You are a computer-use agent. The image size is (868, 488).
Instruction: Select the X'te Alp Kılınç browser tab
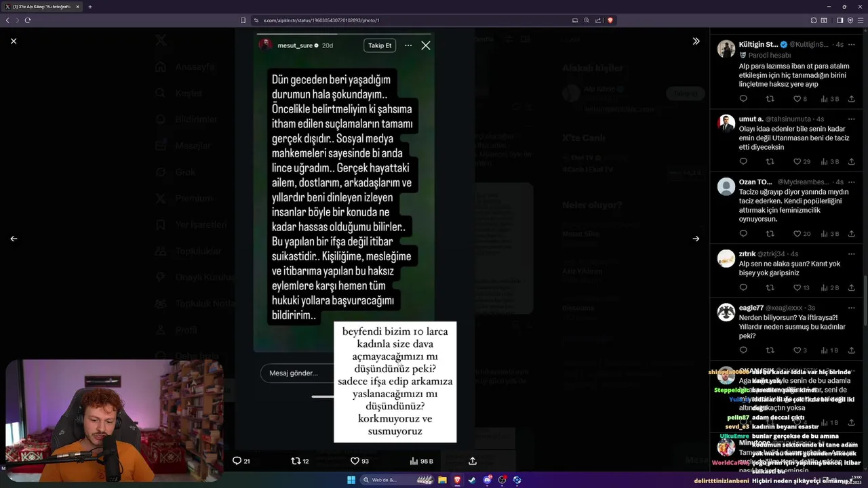click(x=42, y=7)
